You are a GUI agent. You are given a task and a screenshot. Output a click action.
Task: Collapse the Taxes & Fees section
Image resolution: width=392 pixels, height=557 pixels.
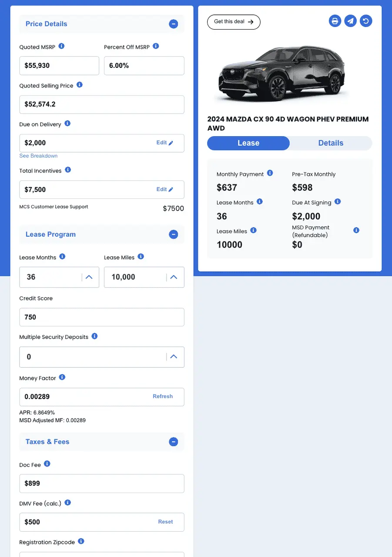(x=173, y=442)
